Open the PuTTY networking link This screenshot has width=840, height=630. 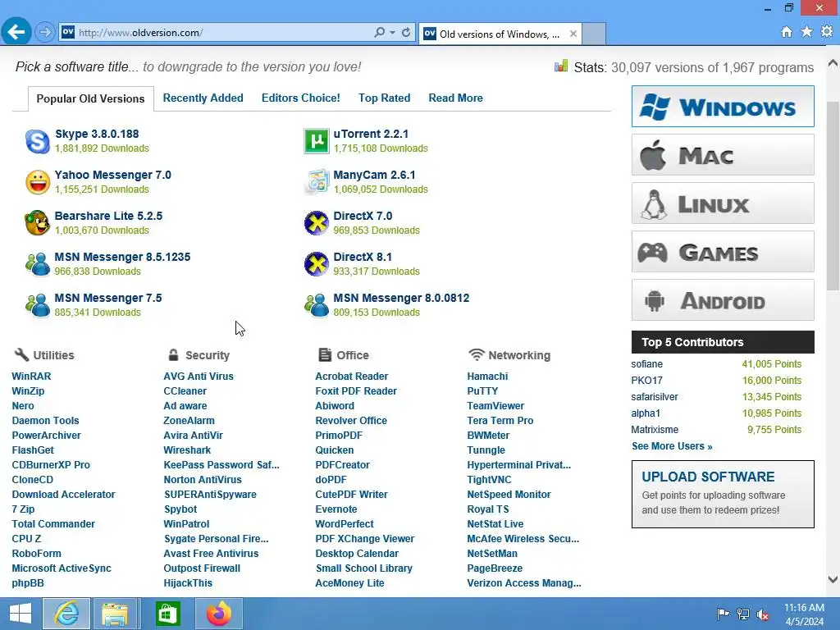[482, 391]
